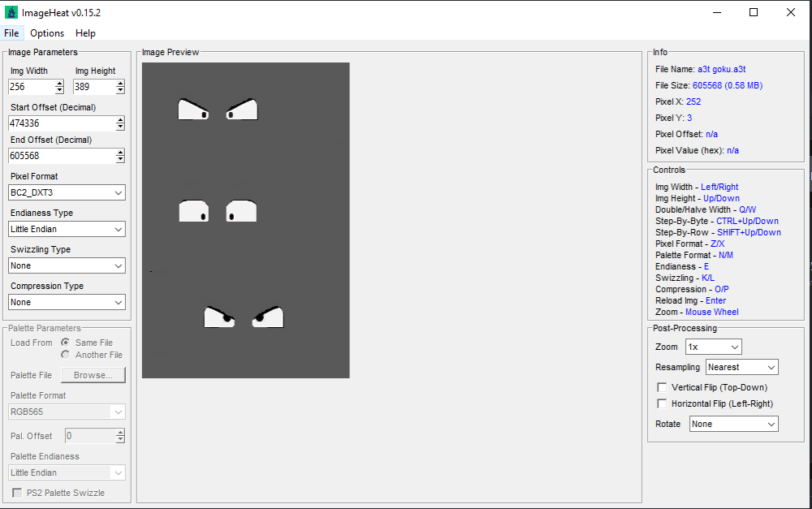Enable the Vertical Flip (Top-Down) checkbox

pos(662,387)
